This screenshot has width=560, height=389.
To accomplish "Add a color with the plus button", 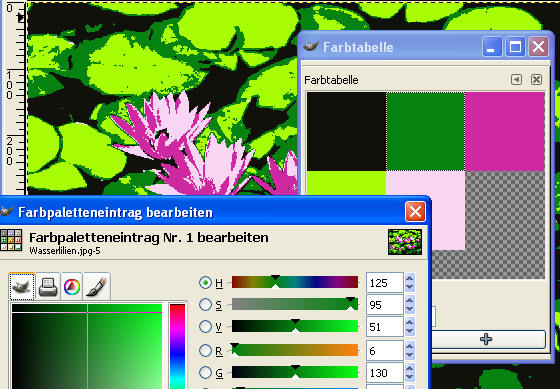I will pos(486,339).
